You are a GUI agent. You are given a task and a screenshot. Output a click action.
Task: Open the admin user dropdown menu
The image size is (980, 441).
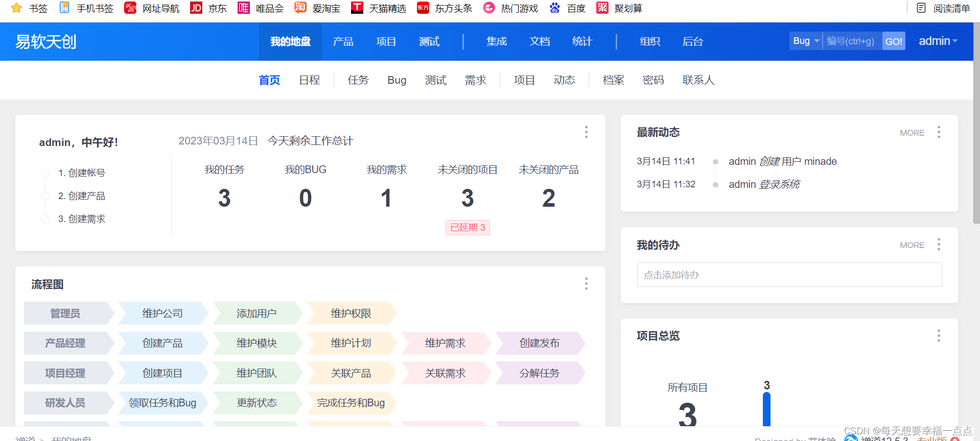tap(938, 41)
